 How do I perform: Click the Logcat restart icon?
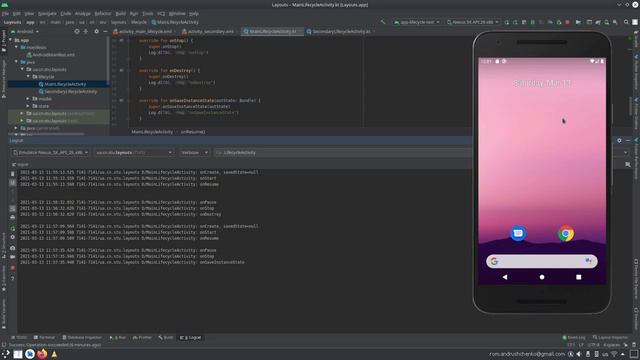coord(13,229)
